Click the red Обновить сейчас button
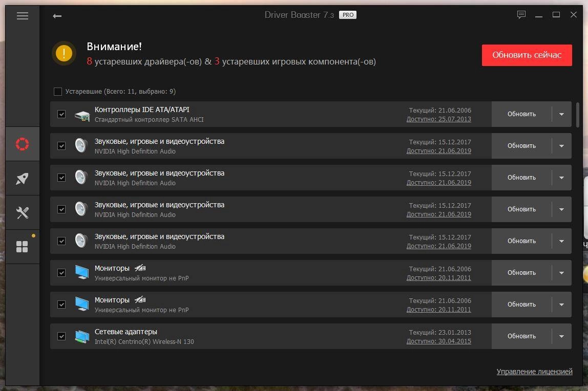 (x=527, y=55)
